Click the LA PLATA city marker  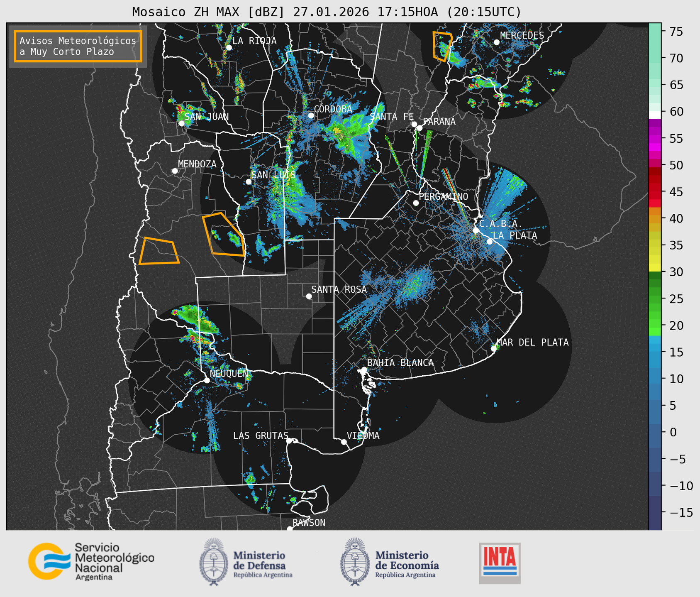click(489, 242)
